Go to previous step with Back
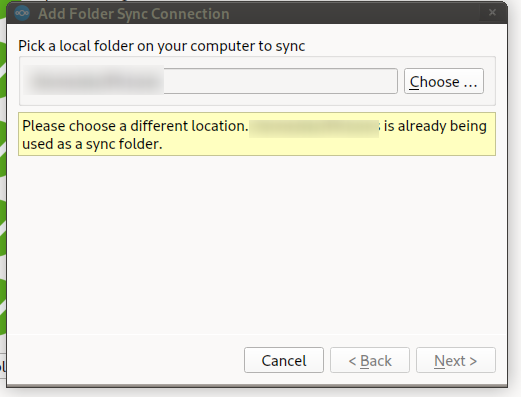 [x=370, y=360]
